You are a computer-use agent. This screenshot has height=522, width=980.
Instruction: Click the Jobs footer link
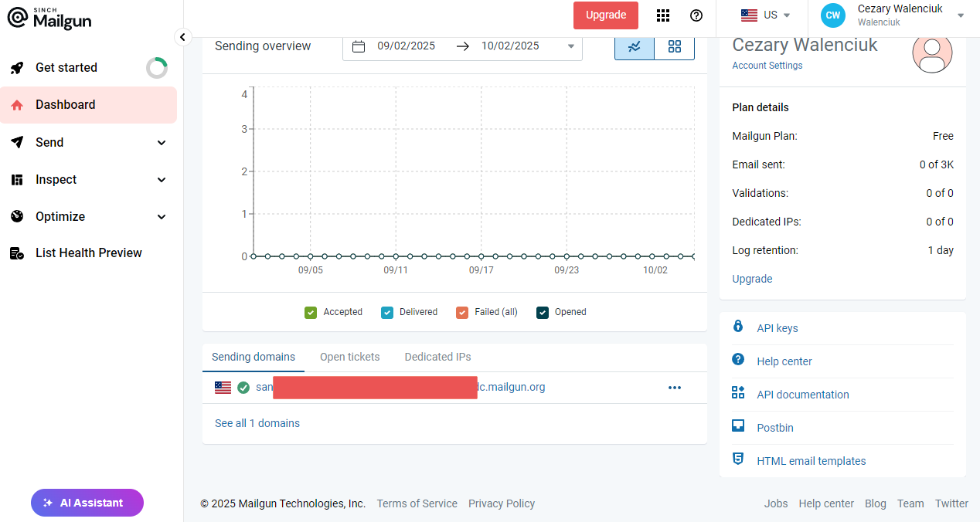(776, 503)
